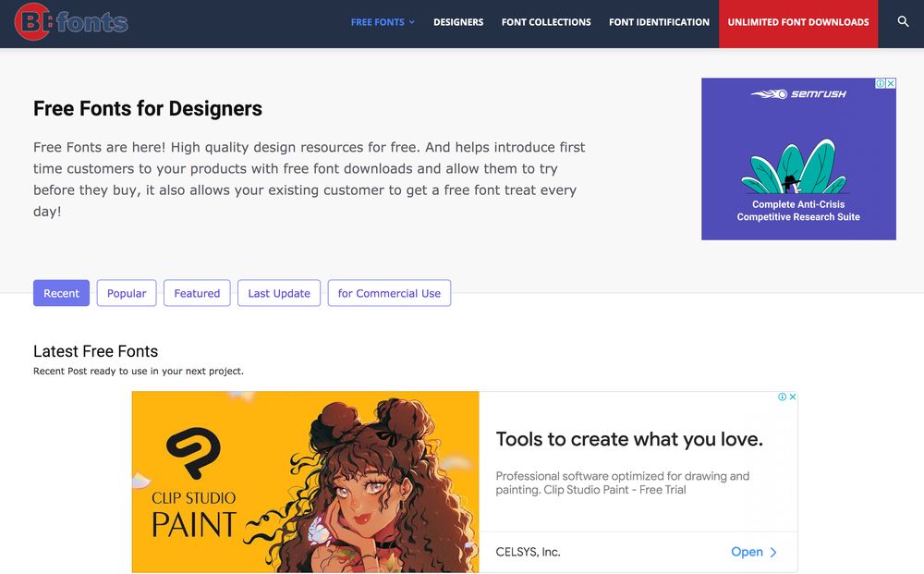Go to the Designers menu item
Image resolution: width=924 pixels, height=574 pixels.
pos(458,22)
